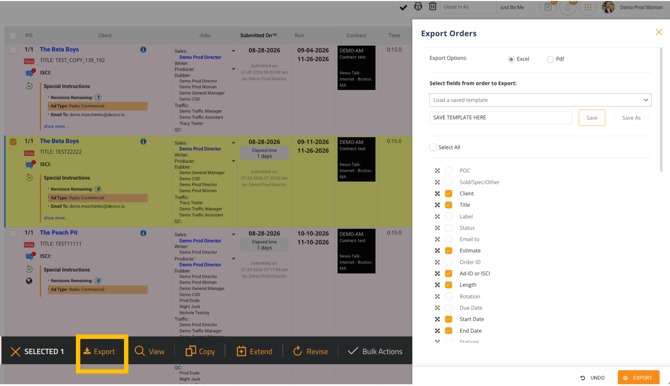Click the Save template button

click(592, 118)
